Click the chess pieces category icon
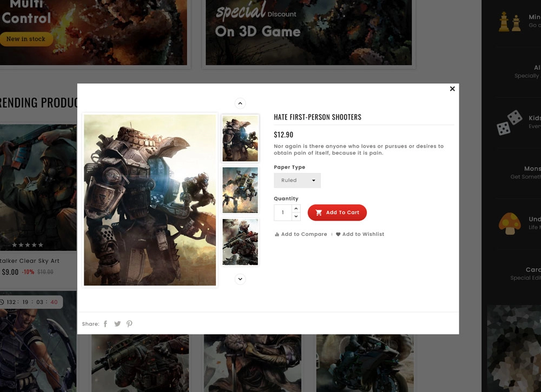The width and height of the screenshot is (541, 392). pos(509,22)
